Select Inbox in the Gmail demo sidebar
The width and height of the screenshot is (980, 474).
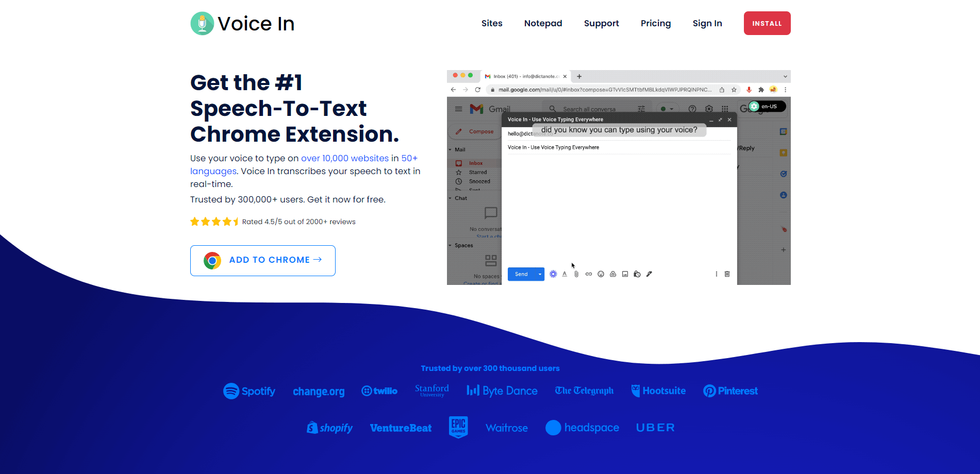click(x=475, y=163)
